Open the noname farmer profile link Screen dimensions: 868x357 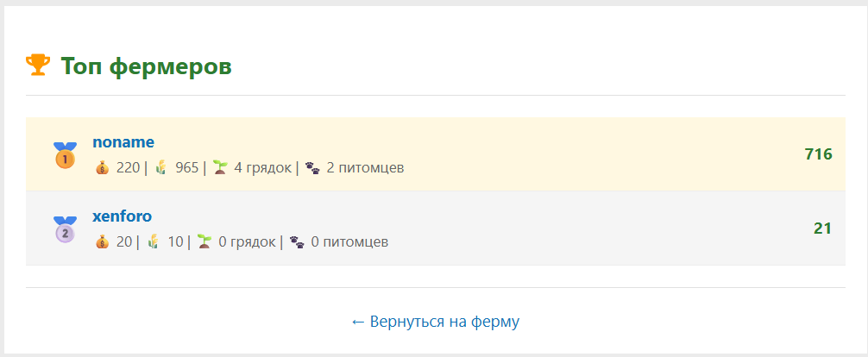(x=123, y=142)
